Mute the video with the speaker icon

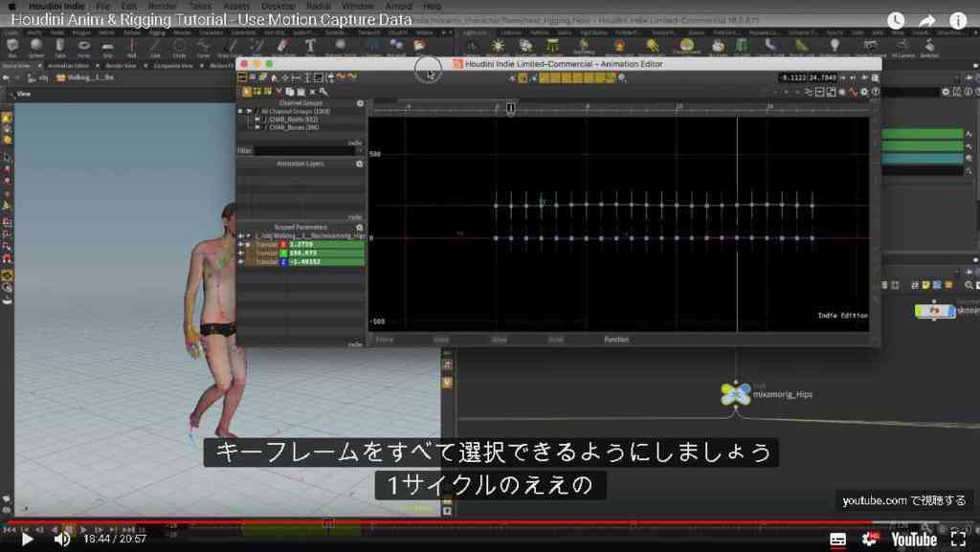click(x=62, y=539)
